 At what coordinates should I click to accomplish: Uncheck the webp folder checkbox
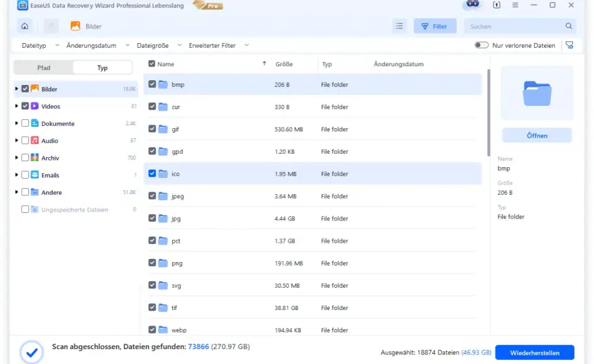pyautogui.click(x=152, y=330)
